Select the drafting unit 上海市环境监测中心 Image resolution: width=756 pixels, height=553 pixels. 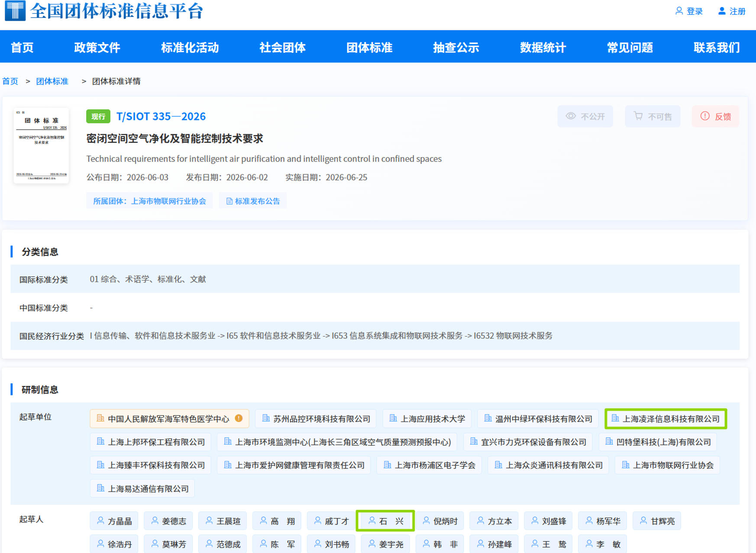pyautogui.click(x=337, y=442)
